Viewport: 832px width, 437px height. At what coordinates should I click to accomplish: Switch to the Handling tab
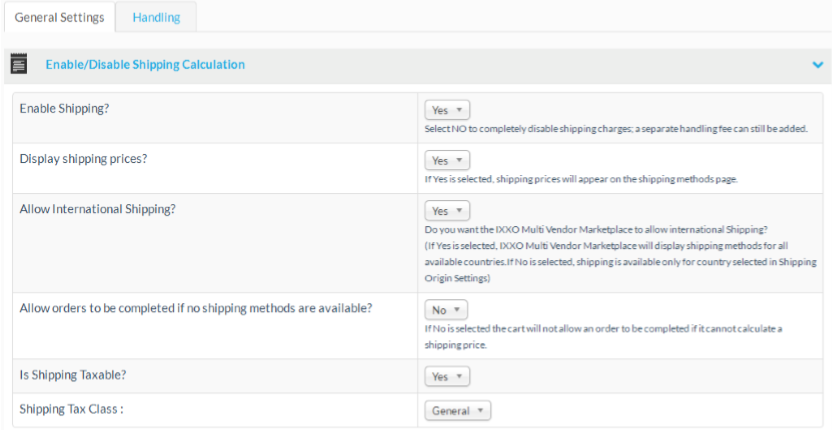pos(156,17)
